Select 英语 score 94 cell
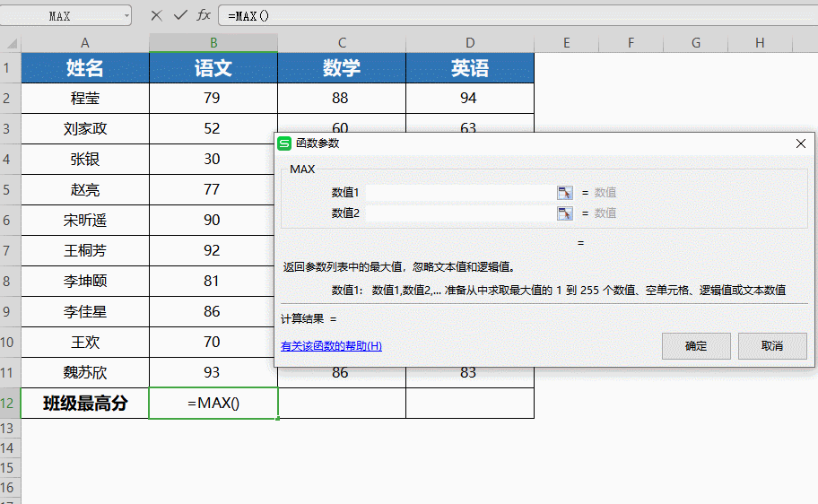Image resolution: width=818 pixels, height=504 pixels. (x=470, y=98)
